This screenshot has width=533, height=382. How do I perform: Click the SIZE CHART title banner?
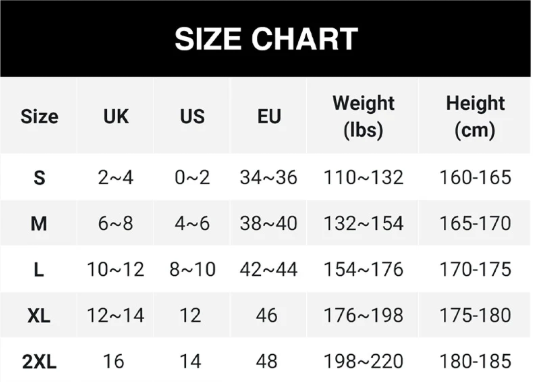click(x=266, y=39)
